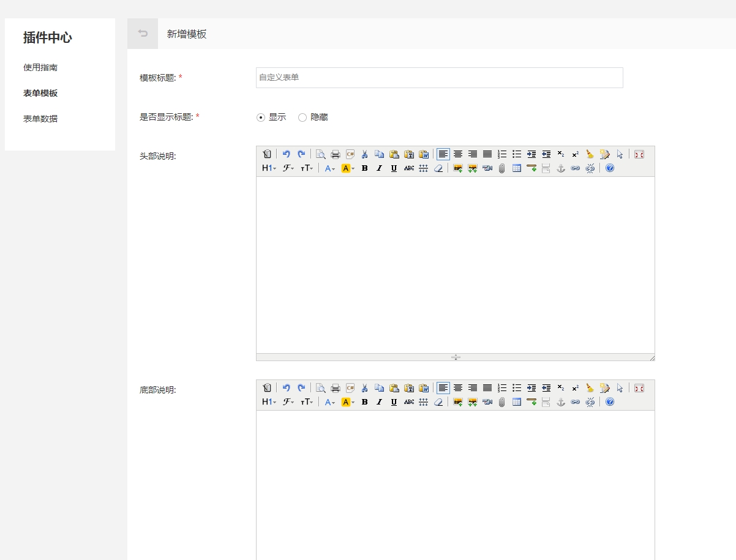The width and height of the screenshot is (736, 560).
Task: Toggle fullscreen in footer description editor
Action: click(x=639, y=388)
